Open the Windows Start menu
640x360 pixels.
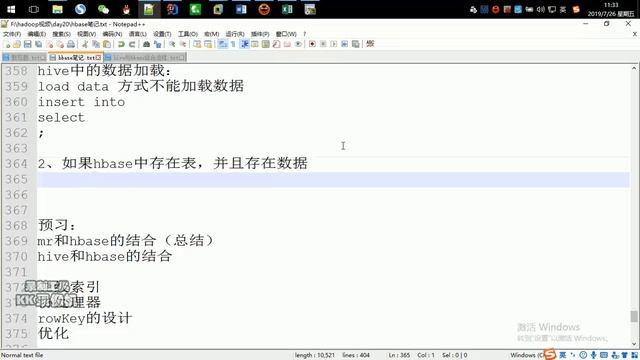click(x=11, y=9)
